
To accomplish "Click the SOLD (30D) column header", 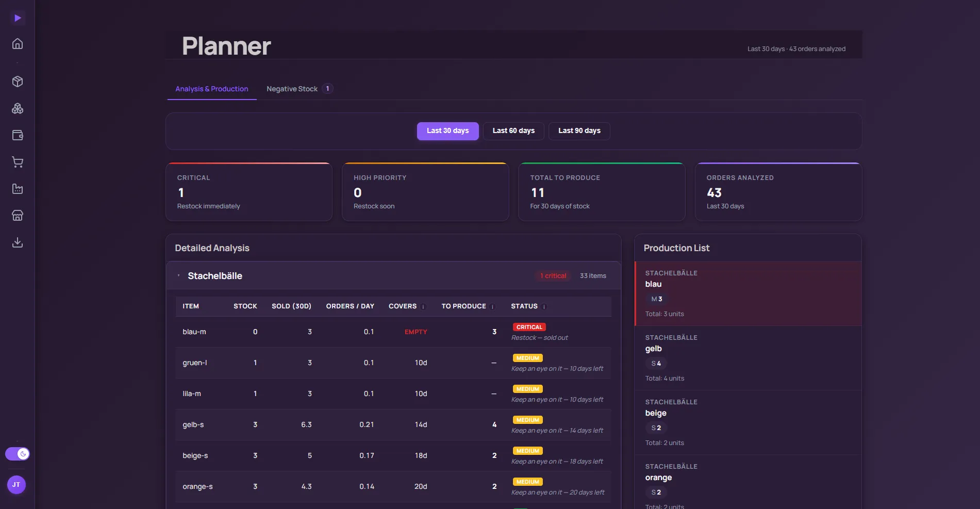I will click(x=292, y=306).
